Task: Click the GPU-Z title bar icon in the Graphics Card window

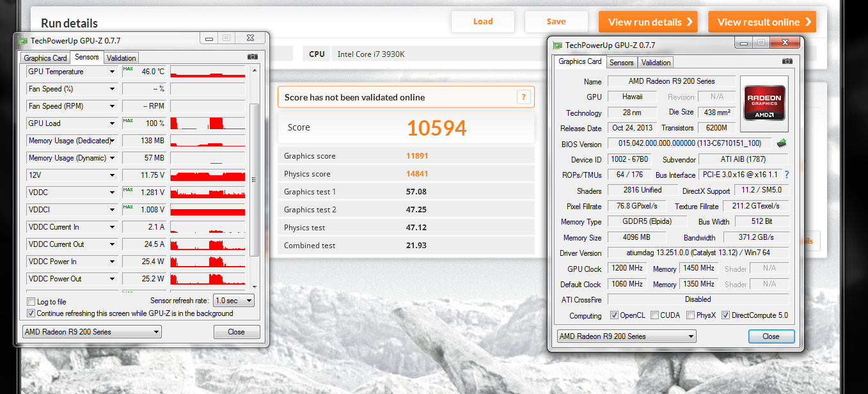Action: [x=558, y=45]
